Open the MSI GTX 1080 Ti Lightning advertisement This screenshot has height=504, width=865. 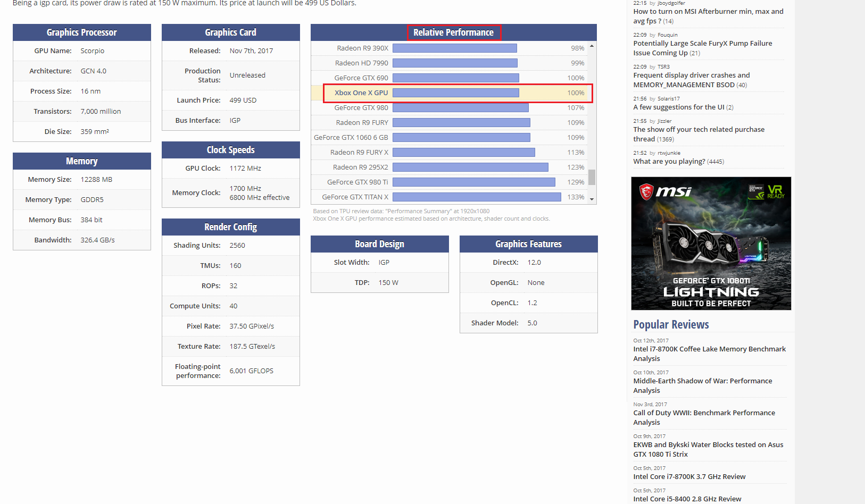point(711,243)
